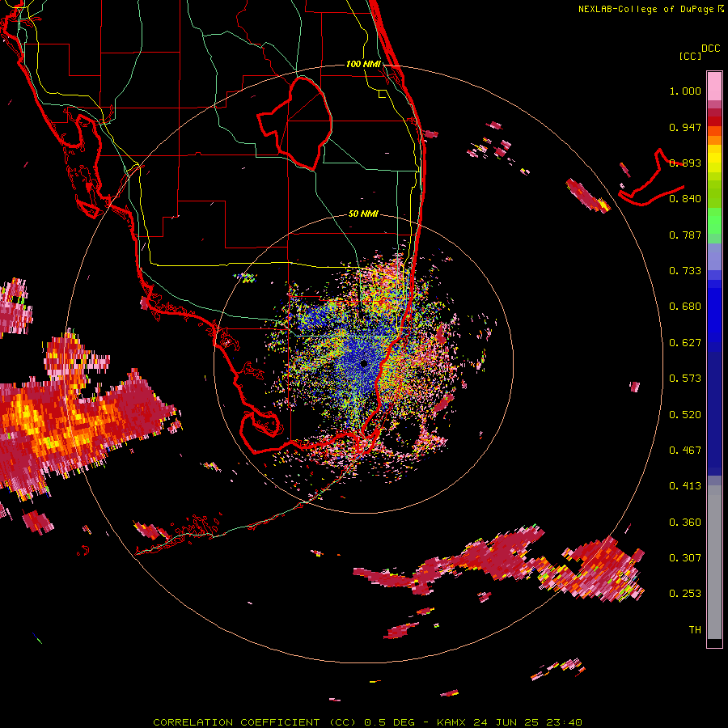The height and width of the screenshot is (728, 728).
Task: Select the 0.787 legend value
Action: [685, 235]
